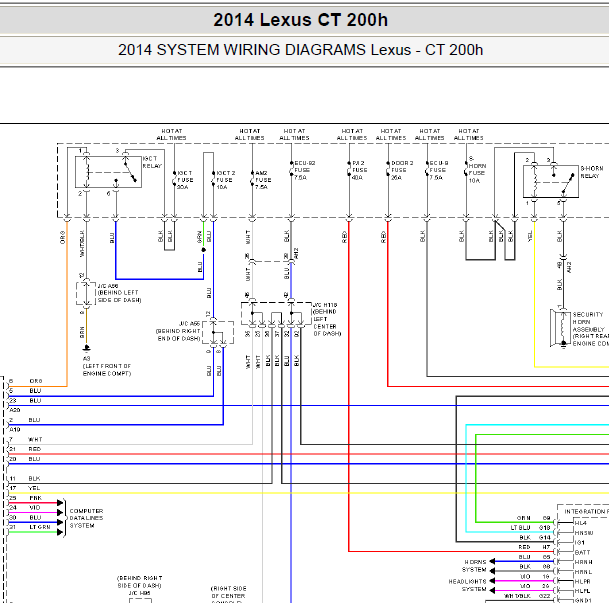Click the 2014 Lexus CT 200h title
The height and width of the screenshot is (603, 609).
click(x=300, y=20)
